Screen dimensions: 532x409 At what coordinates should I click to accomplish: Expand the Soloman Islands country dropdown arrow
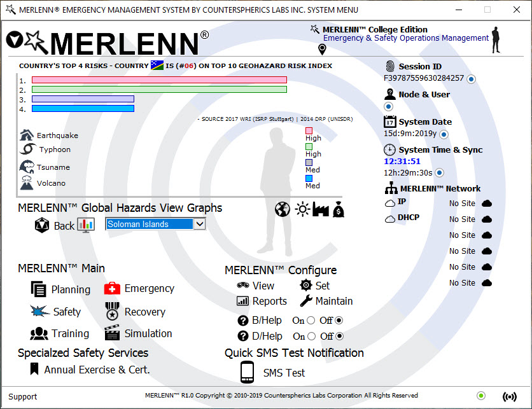tap(200, 224)
